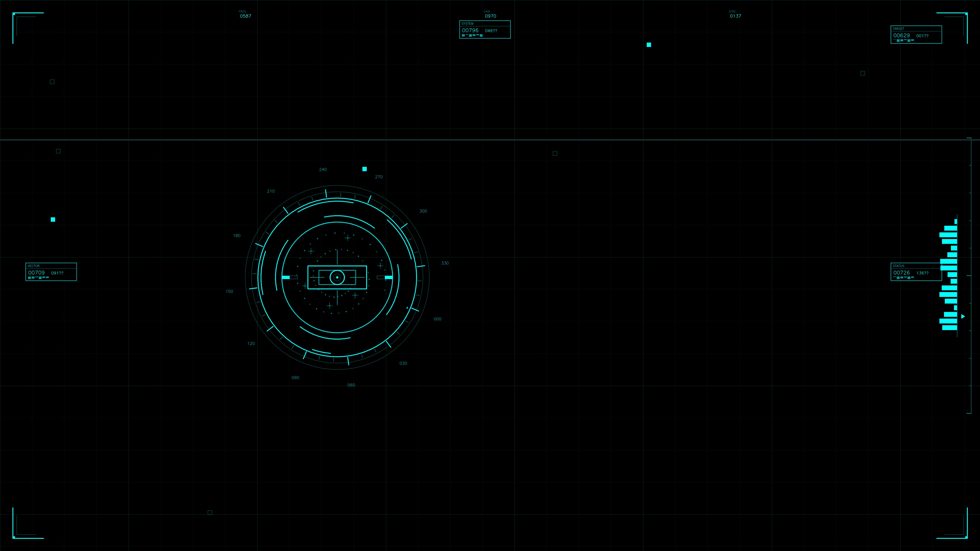980x551 pixels.
Task: Select the STATUS panel header label
Action: [x=899, y=266]
